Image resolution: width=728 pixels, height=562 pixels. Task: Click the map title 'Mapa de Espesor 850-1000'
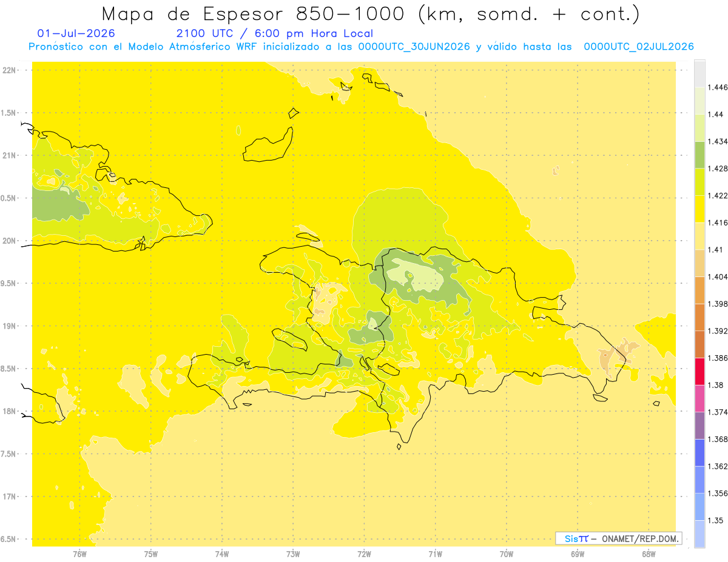click(x=255, y=13)
